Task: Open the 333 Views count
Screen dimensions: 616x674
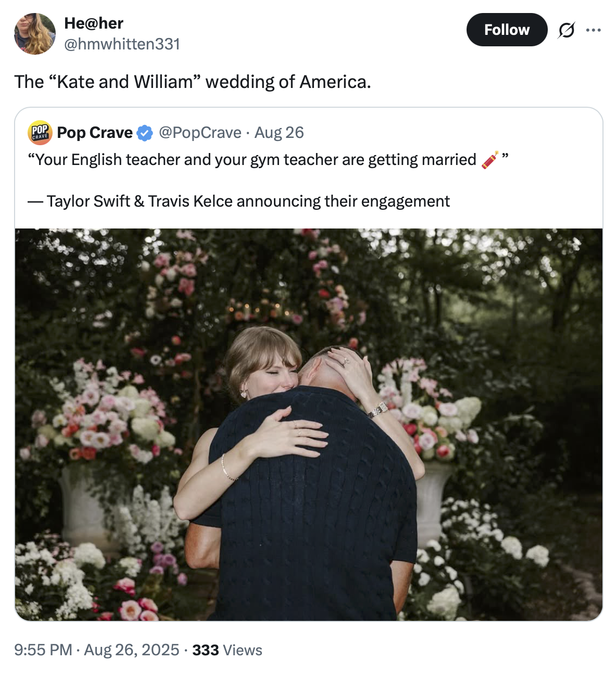Action: [x=227, y=650]
